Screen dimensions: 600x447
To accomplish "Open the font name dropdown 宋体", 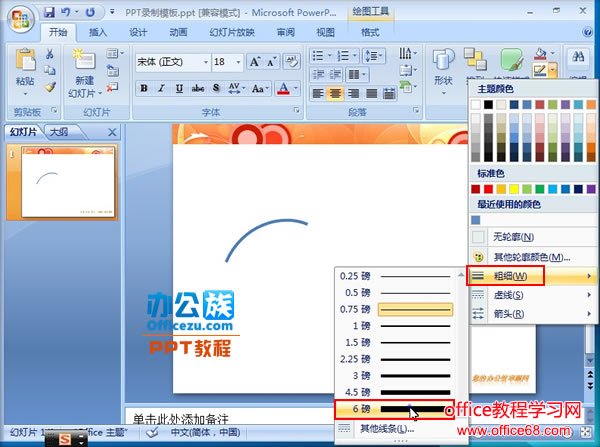I will pos(205,62).
